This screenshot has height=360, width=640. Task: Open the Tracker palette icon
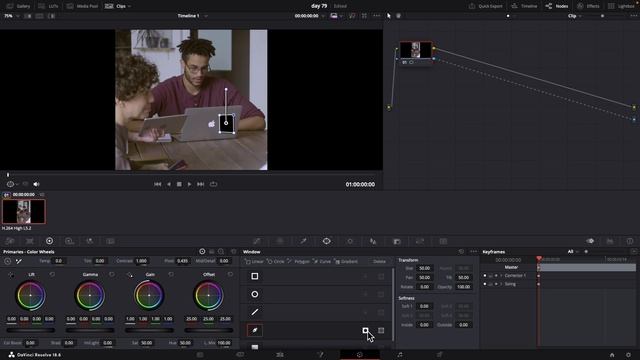[x=350, y=241]
